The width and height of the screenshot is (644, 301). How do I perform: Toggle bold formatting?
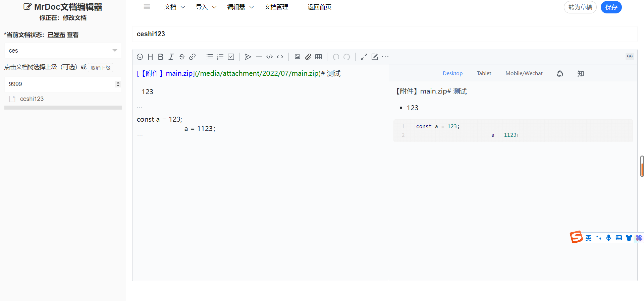[x=161, y=57]
